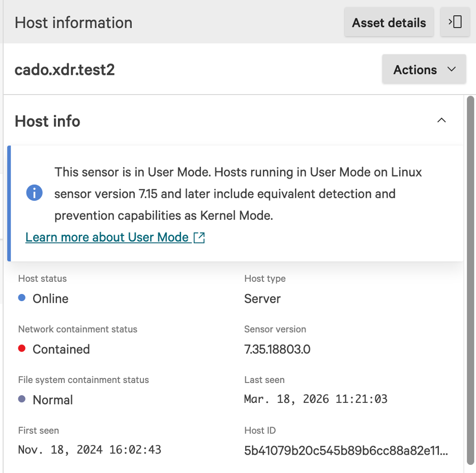
Task: Click the sensor version 7.35.18803.0 value
Action: [x=277, y=349]
